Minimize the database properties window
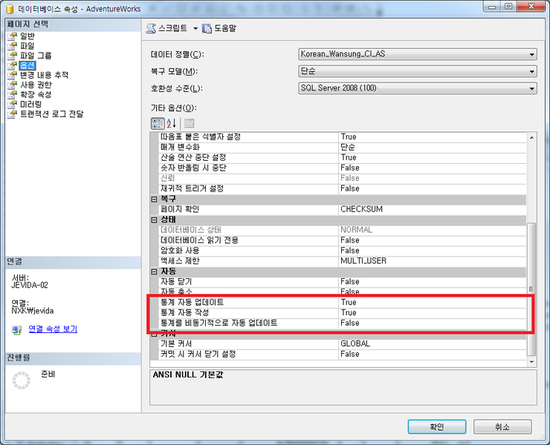 (x=492, y=7)
